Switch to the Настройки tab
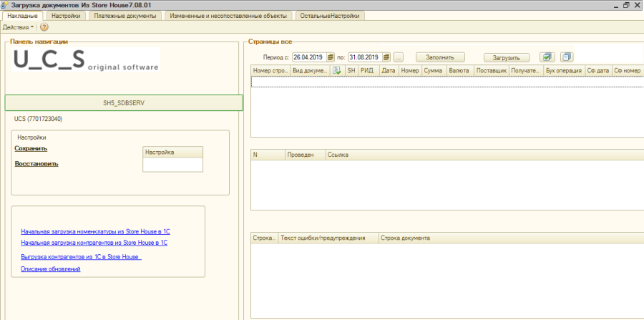 point(66,15)
